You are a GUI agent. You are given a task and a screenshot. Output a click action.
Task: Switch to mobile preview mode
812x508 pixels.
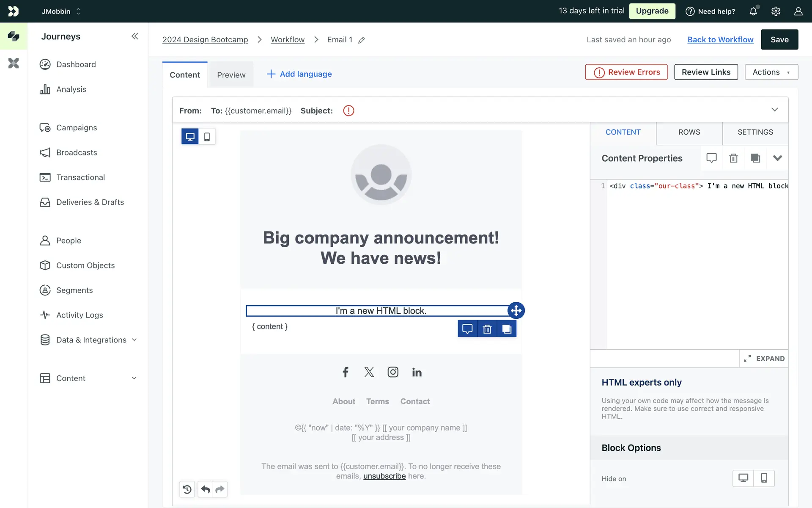point(207,137)
